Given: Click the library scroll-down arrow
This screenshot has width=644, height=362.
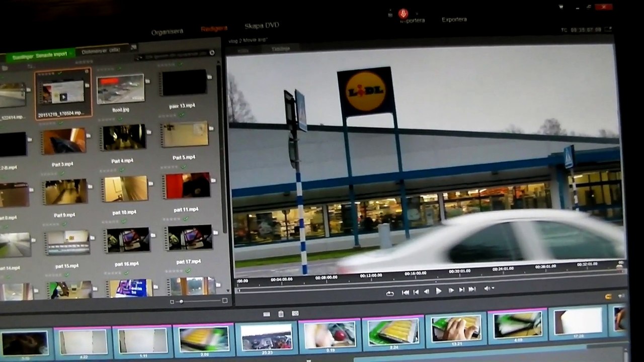Looking at the screenshot, I should pyautogui.click(x=228, y=291).
